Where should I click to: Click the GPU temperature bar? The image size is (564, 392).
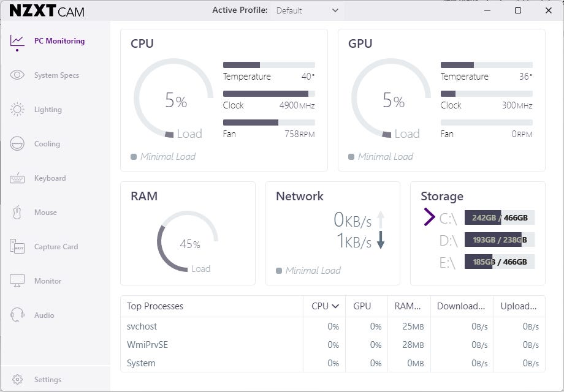pyautogui.click(x=487, y=65)
